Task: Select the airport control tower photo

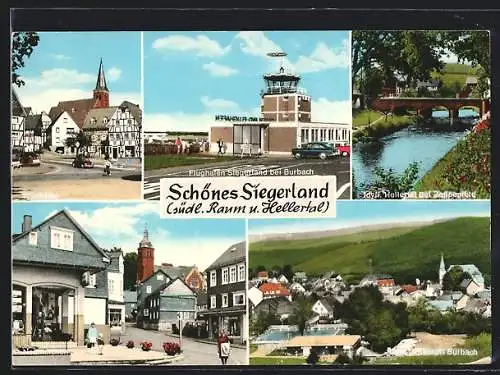Action: (247, 115)
